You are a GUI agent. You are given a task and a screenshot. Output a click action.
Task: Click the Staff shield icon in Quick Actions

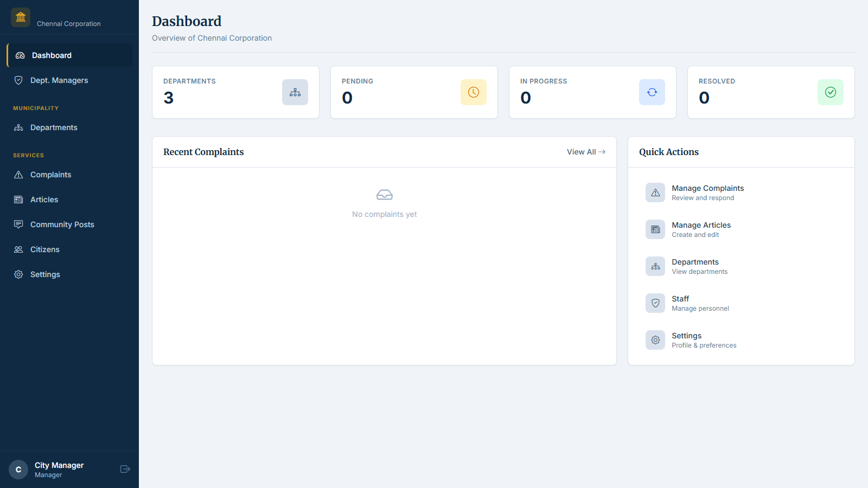point(655,303)
